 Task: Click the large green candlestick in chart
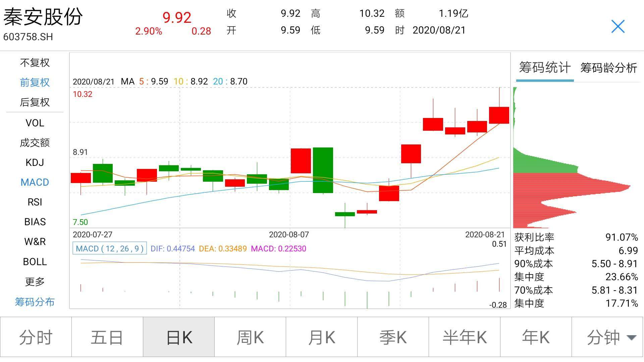[323, 170]
